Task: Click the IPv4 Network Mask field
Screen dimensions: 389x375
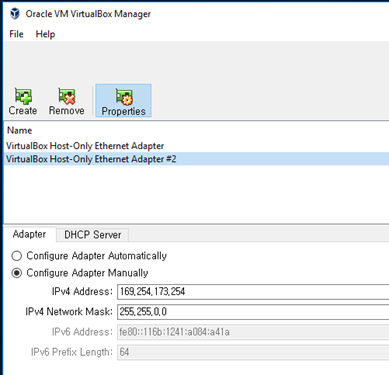Action: 253,312
